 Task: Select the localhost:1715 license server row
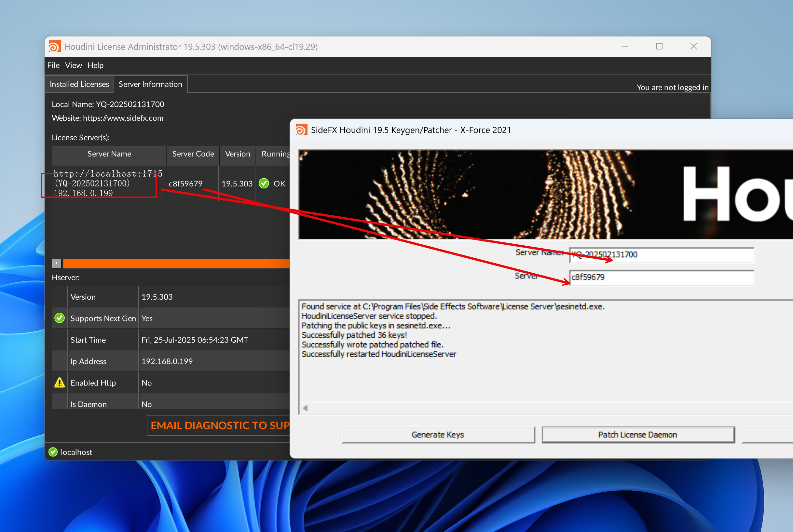tap(108, 184)
